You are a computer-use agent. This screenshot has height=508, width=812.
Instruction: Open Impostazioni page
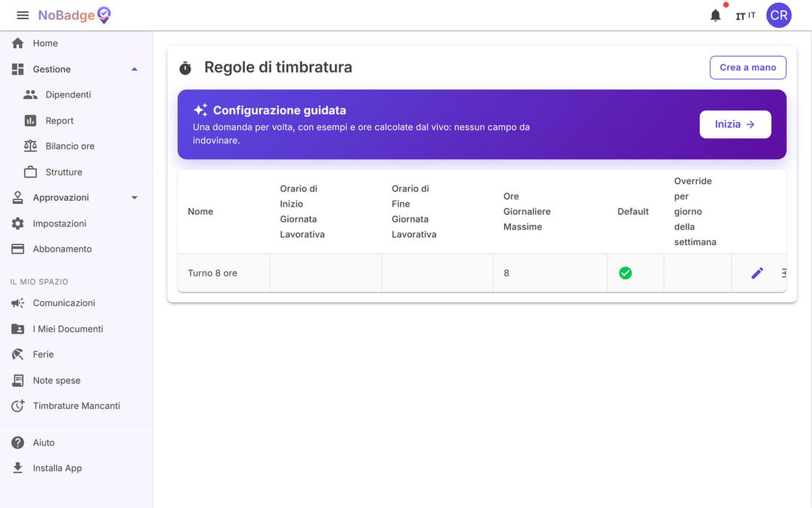point(76,224)
